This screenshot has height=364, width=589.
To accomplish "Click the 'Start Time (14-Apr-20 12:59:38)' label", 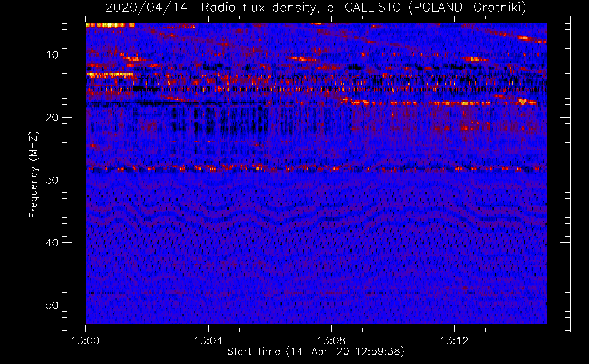I will click(x=316, y=352).
